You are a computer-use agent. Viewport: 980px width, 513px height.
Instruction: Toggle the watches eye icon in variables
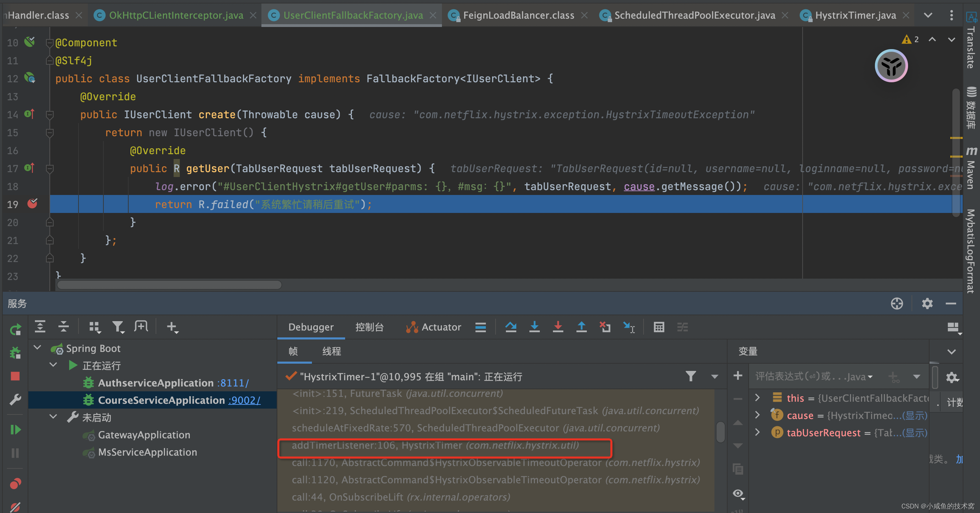738,494
